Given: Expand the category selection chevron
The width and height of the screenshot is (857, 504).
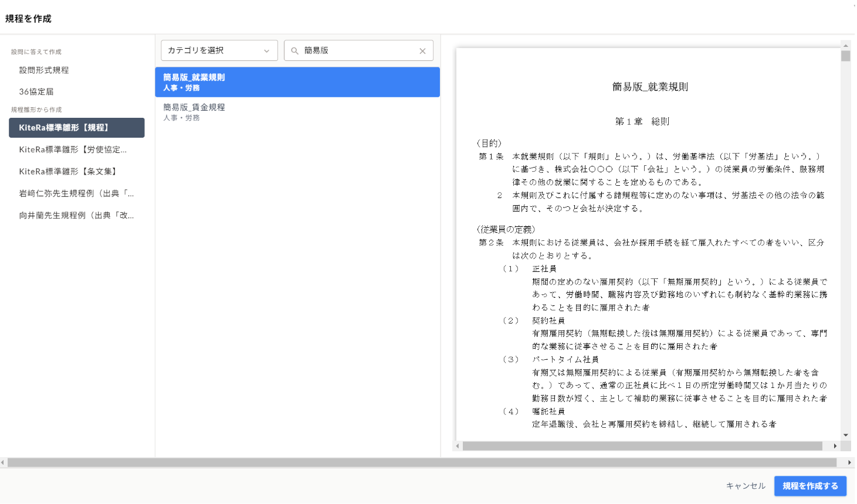Looking at the screenshot, I should pyautogui.click(x=268, y=50).
